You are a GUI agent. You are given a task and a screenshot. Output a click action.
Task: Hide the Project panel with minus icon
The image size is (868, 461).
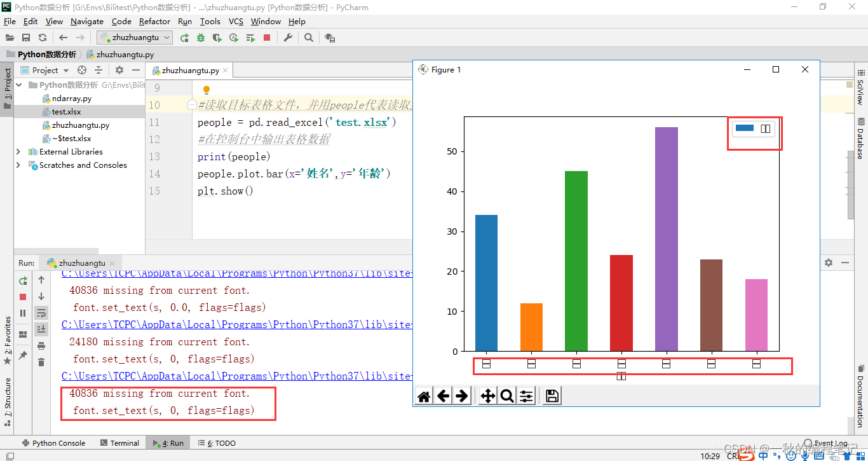136,70
